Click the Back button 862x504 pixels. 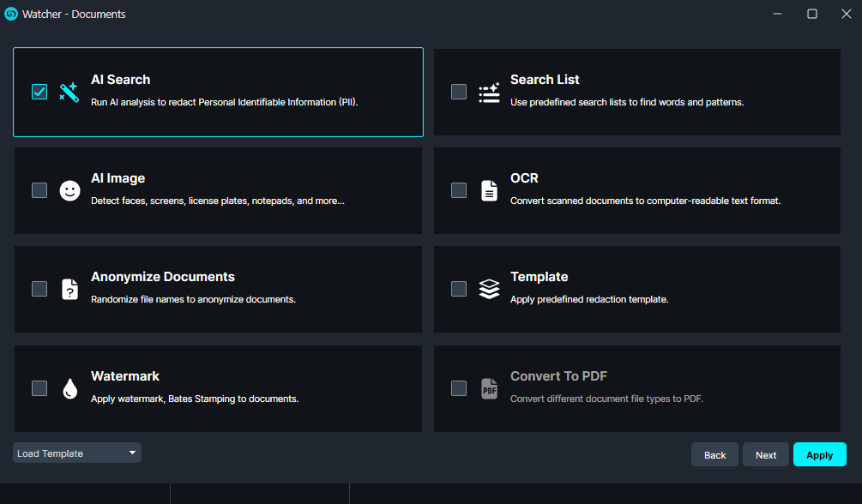click(714, 455)
